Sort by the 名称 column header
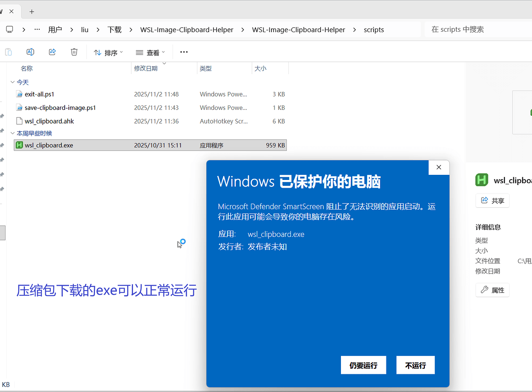 click(x=27, y=68)
